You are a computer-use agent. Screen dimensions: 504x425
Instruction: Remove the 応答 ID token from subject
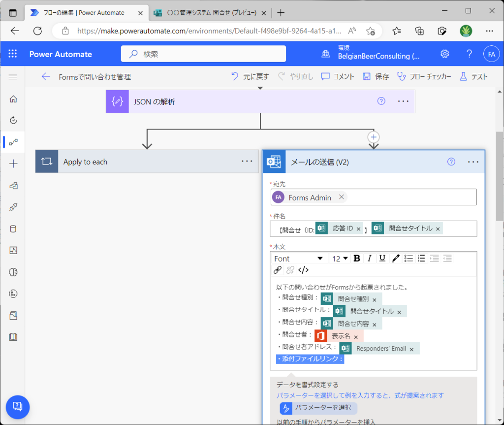pyautogui.click(x=358, y=229)
